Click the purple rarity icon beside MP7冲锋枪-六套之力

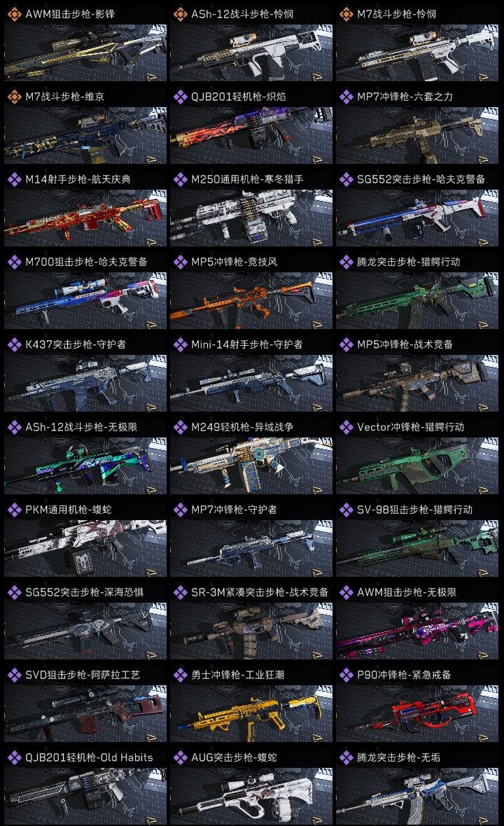[346, 97]
